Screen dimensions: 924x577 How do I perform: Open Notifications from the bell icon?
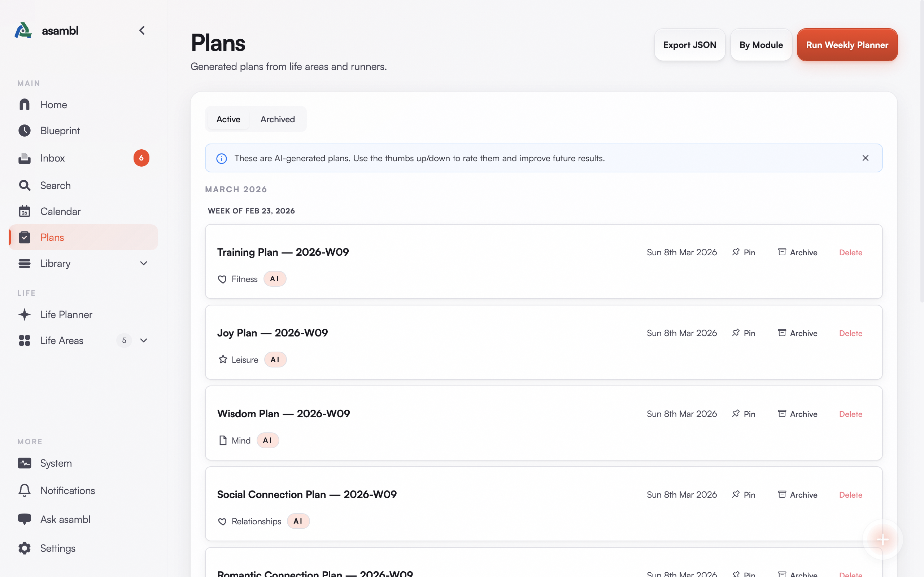(25, 490)
